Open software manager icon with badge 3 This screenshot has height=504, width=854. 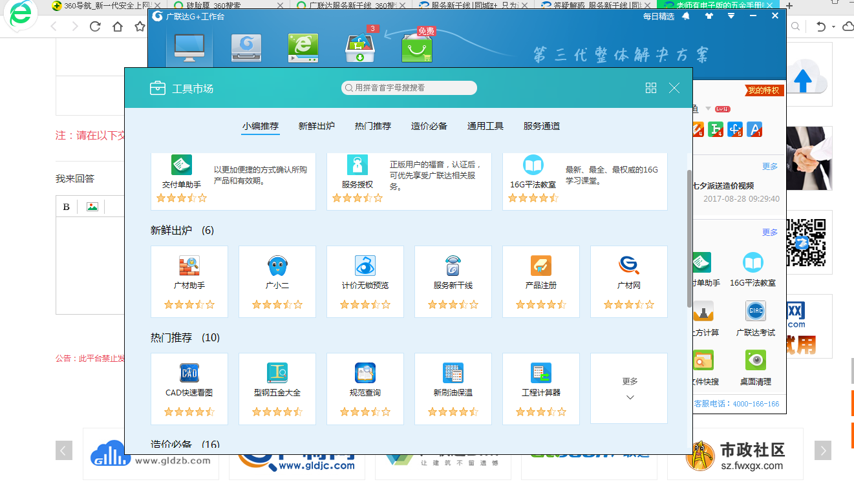[x=360, y=47]
